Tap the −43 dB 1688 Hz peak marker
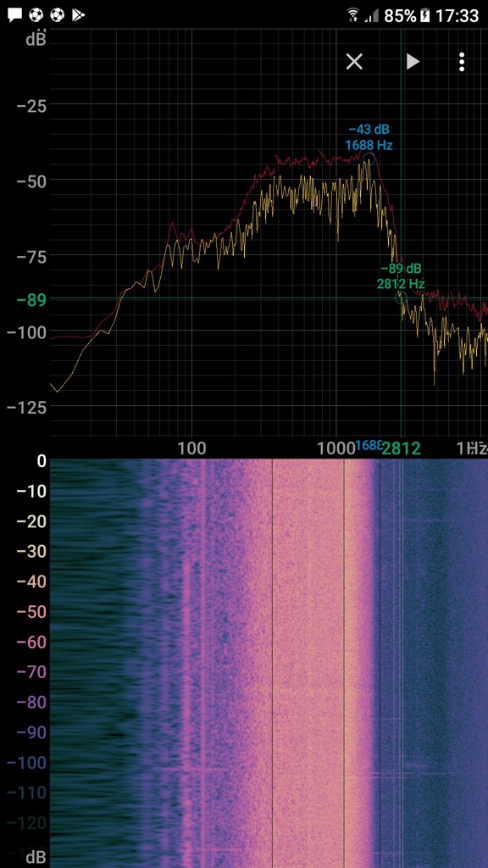 369,138
